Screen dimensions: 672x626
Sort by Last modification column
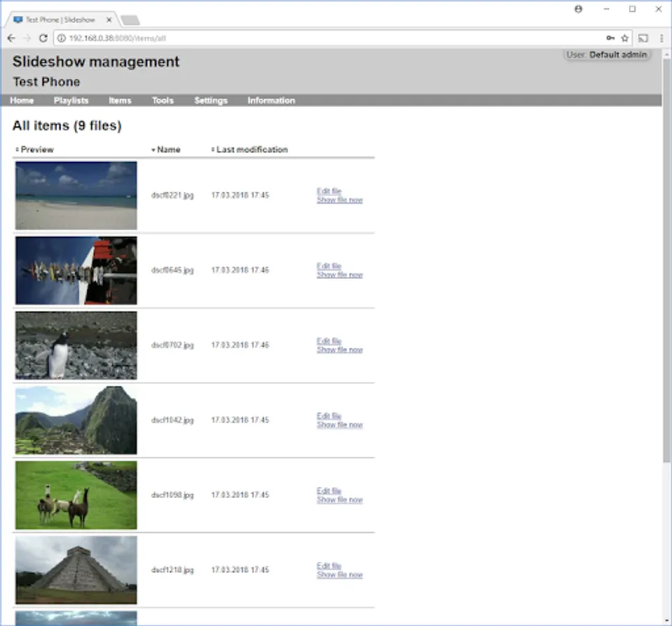[x=250, y=150]
